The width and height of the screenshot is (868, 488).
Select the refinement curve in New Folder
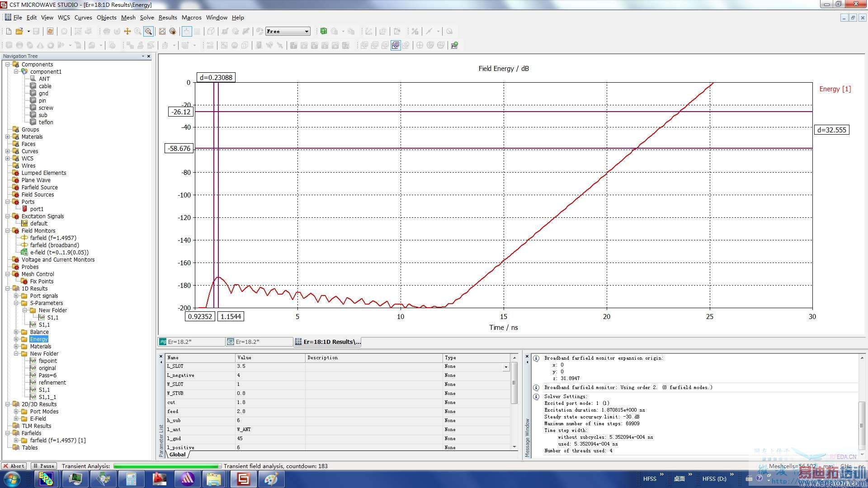coord(52,382)
